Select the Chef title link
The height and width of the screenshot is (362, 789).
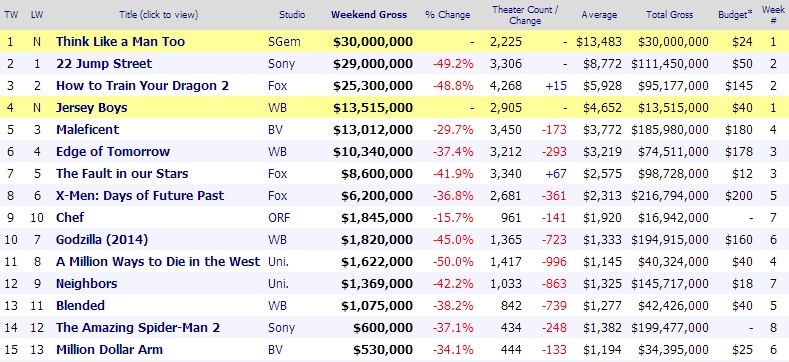pos(70,218)
